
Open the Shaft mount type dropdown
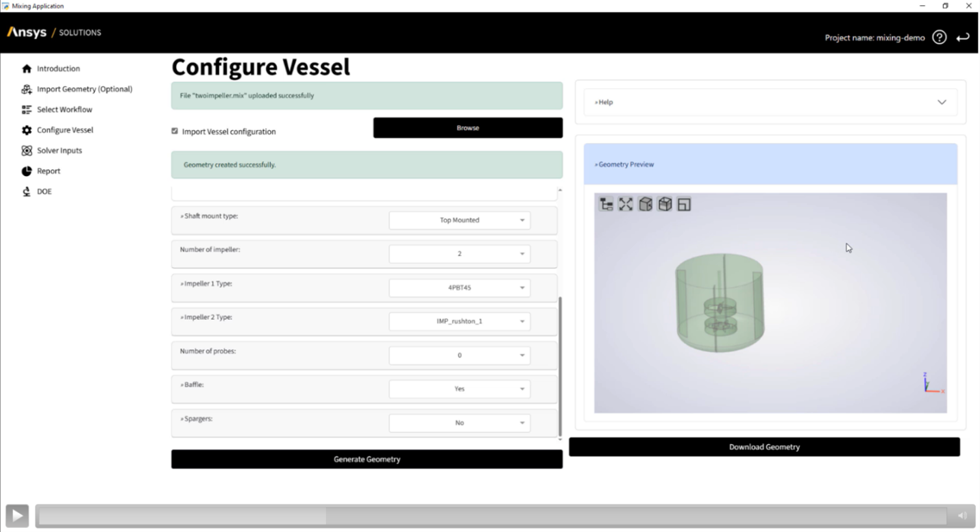pos(459,220)
